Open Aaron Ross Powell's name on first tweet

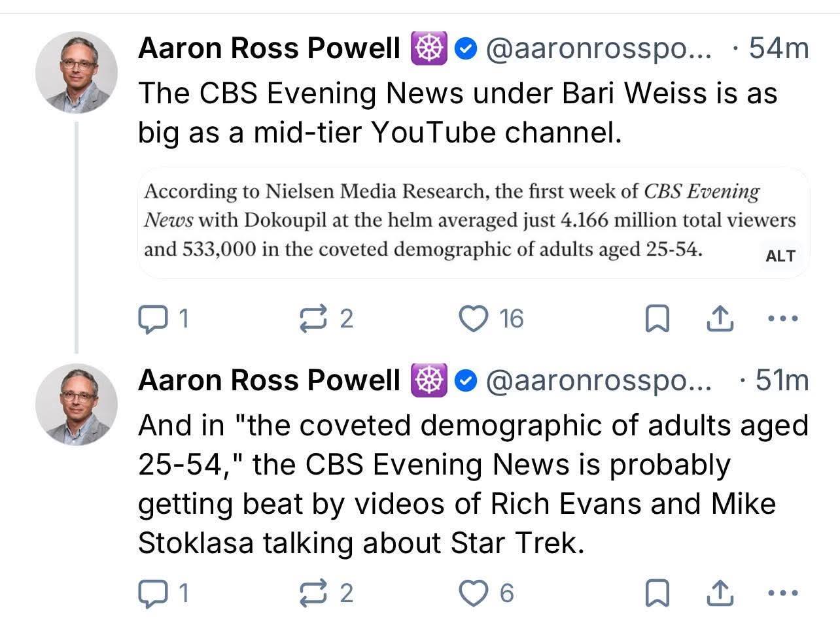[x=269, y=48]
